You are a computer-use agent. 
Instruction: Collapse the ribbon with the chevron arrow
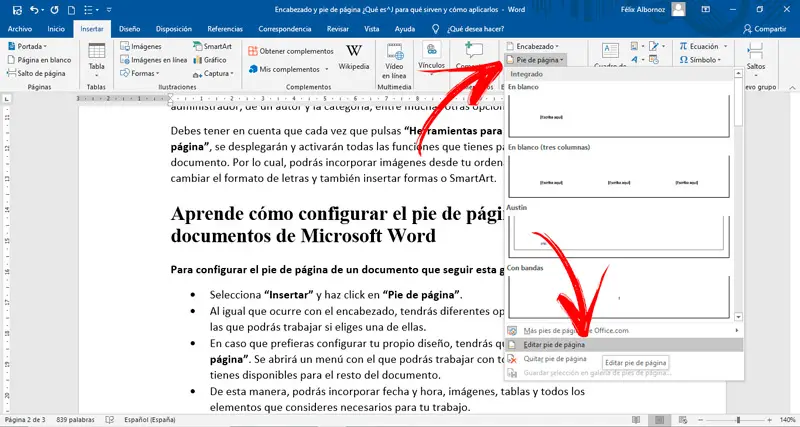tap(793, 87)
